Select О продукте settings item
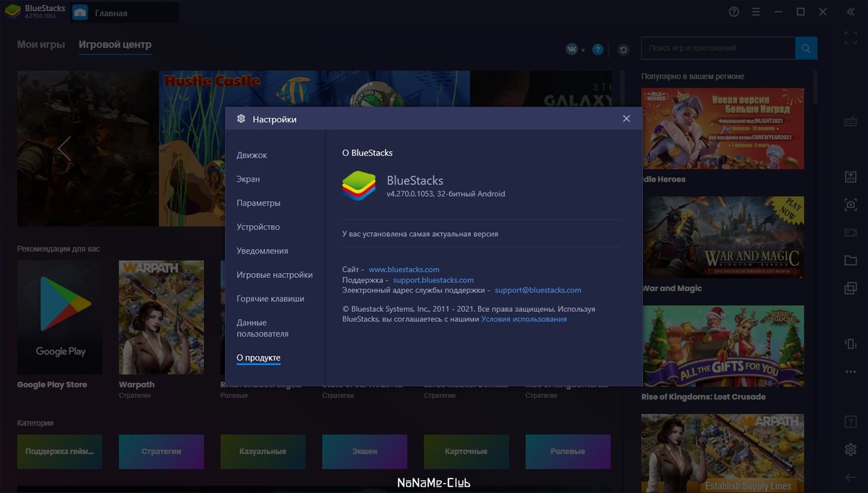Viewport: 868px width, 493px height. [x=258, y=358]
